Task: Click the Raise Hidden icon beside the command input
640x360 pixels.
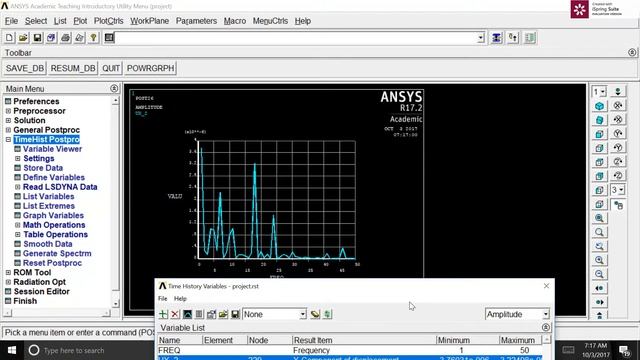Action: click(x=496, y=38)
